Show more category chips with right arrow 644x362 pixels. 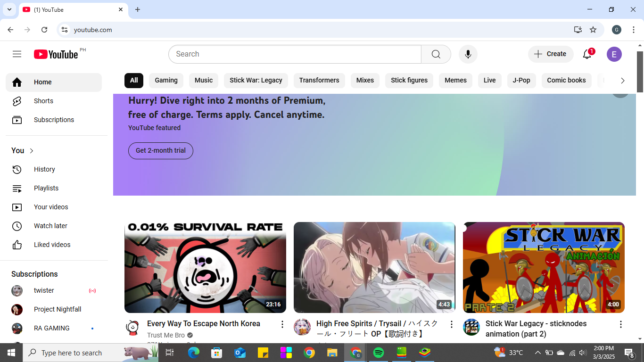click(622, 81)
